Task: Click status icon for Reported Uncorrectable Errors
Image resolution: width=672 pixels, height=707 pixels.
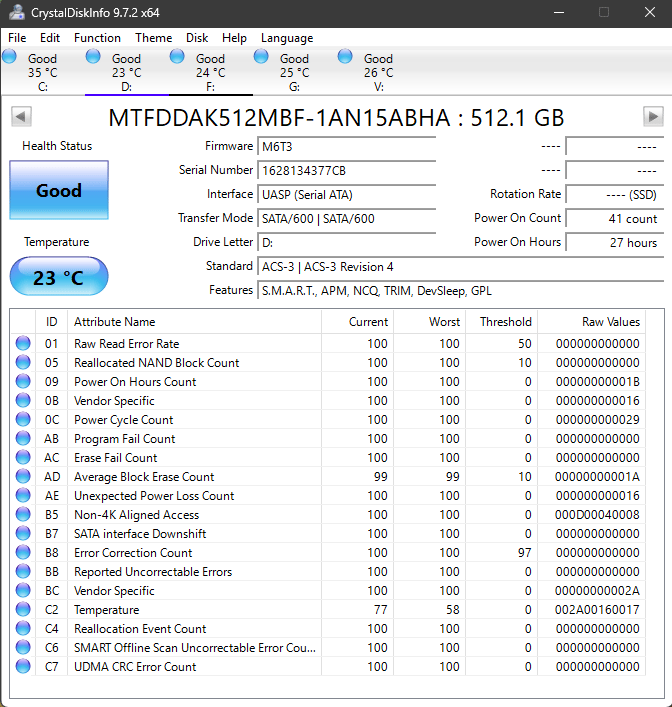Action: point(23,571)
